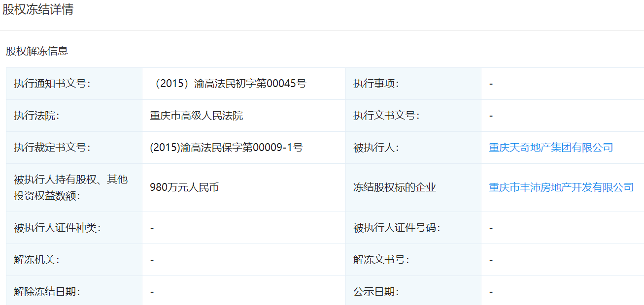Viewport: 644px width, 305px height.
Task: Click the 执行事项 label cell
Action: tap(413, 84)
